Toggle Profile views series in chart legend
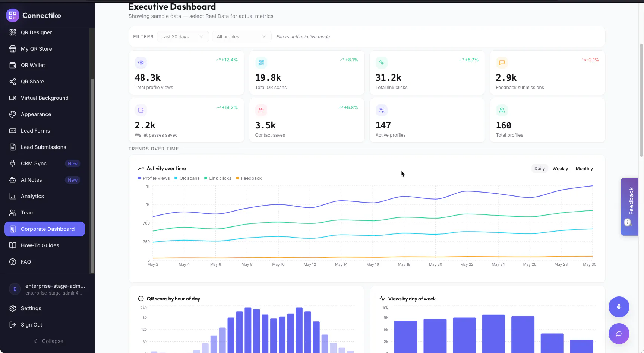The image size is (644, 353). coord(154,178)
